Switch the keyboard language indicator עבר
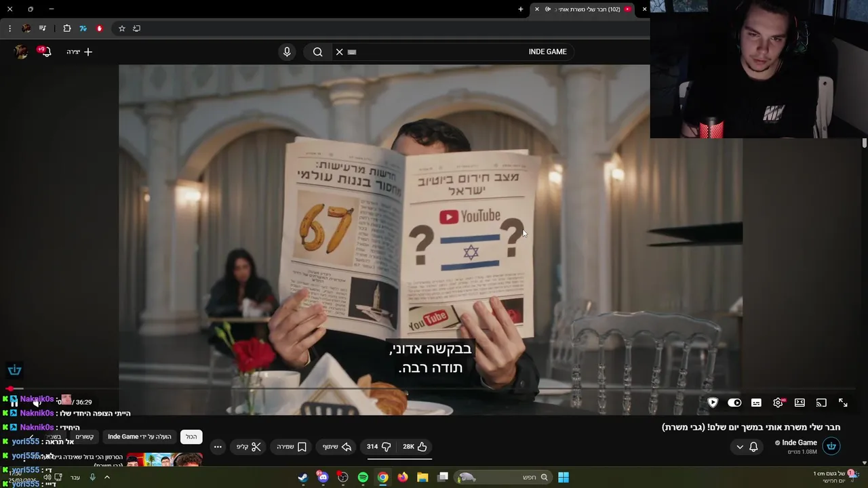 click(75, 477)
